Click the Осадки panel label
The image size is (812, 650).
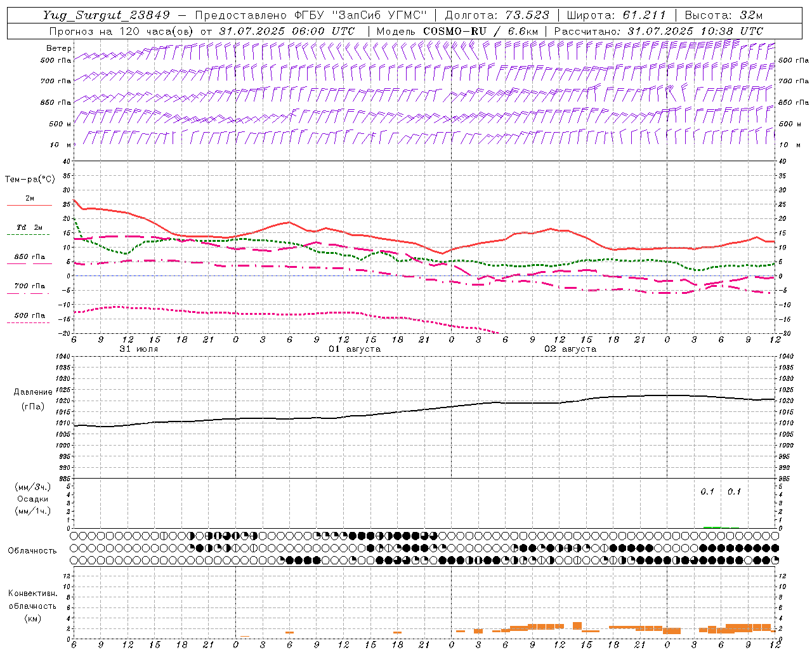coord(33,499)
